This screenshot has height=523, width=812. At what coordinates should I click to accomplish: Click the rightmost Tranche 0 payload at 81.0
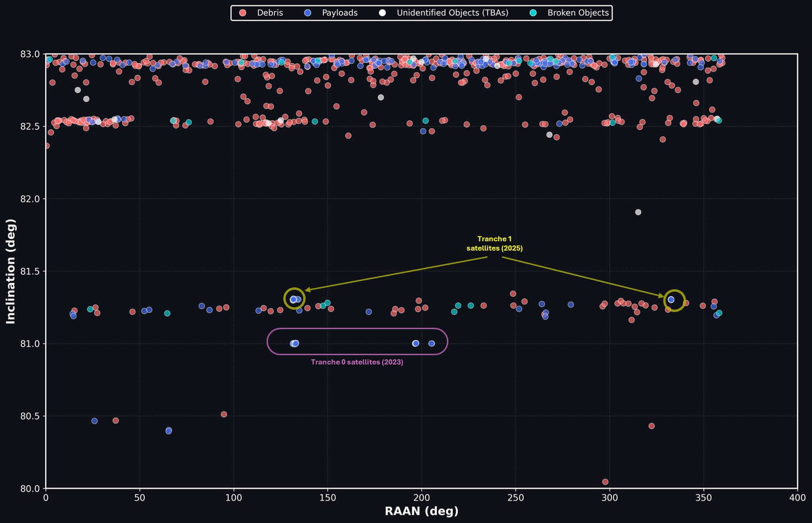(x=432, y=344)
